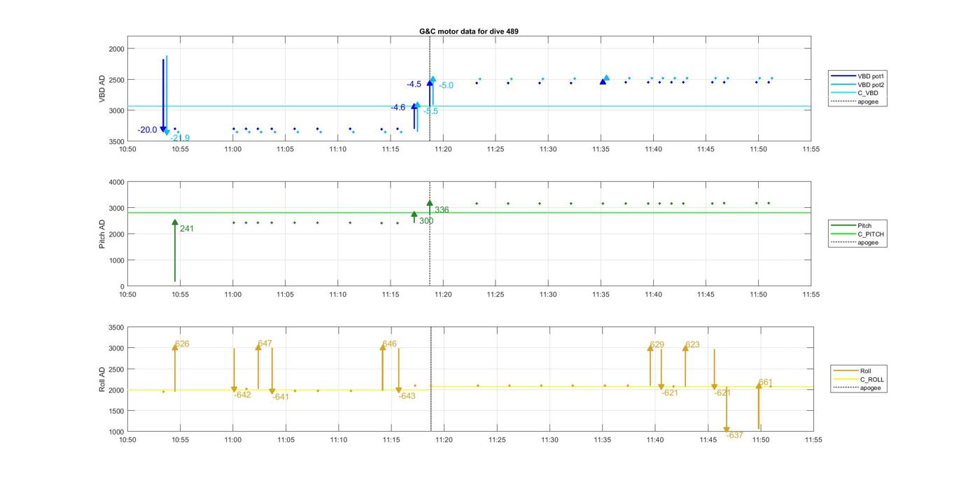Click the gold roll arrow labeled -637

coord(727,409)
